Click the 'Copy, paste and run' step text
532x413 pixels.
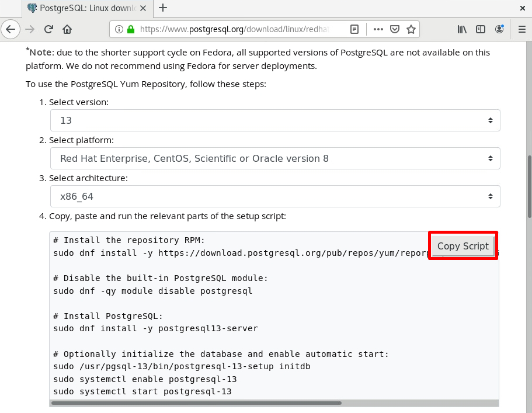(168, 216)
